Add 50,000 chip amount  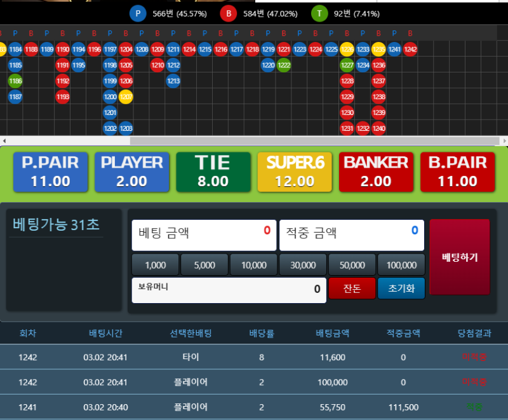352,265
